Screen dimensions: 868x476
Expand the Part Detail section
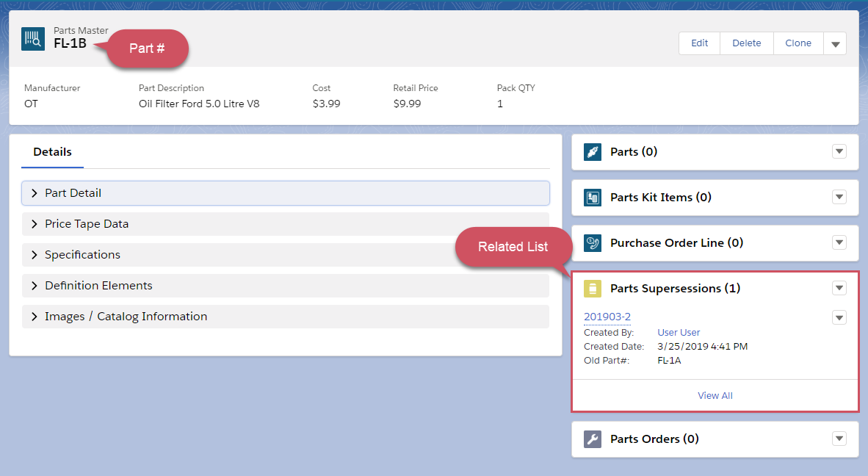(286, 193)
